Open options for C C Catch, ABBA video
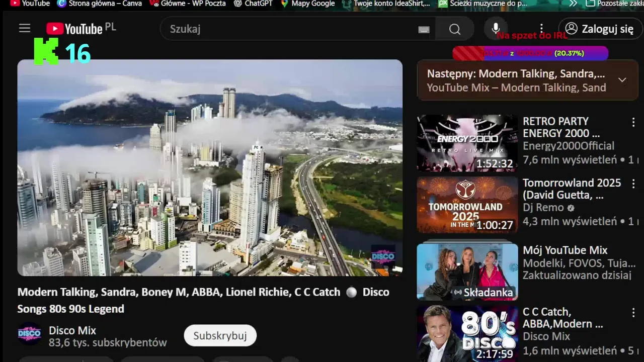Image resolution: width=644 pixels, height=362 pixels. point(633,313)
